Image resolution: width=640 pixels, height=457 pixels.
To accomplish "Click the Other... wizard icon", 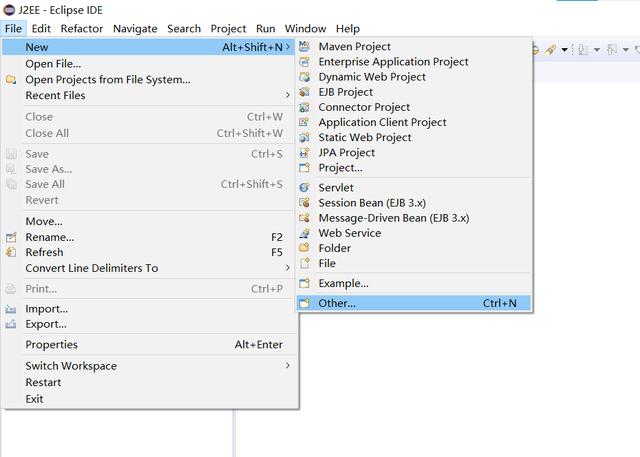I will tap(304, 303).
